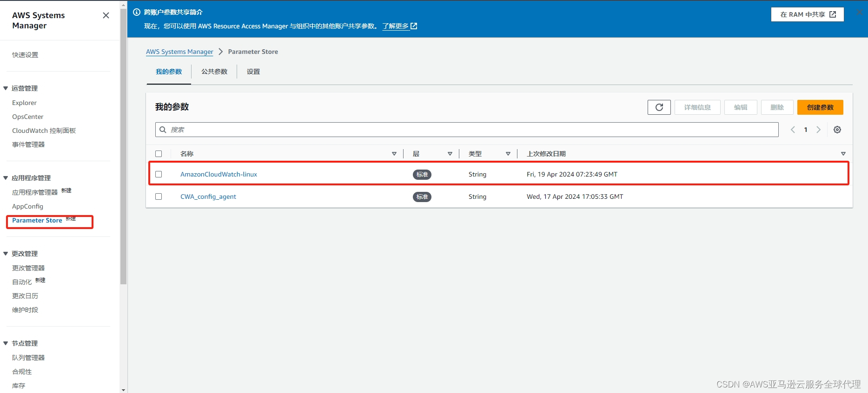Click 在 RAM 中共享 button

point(808,14)
